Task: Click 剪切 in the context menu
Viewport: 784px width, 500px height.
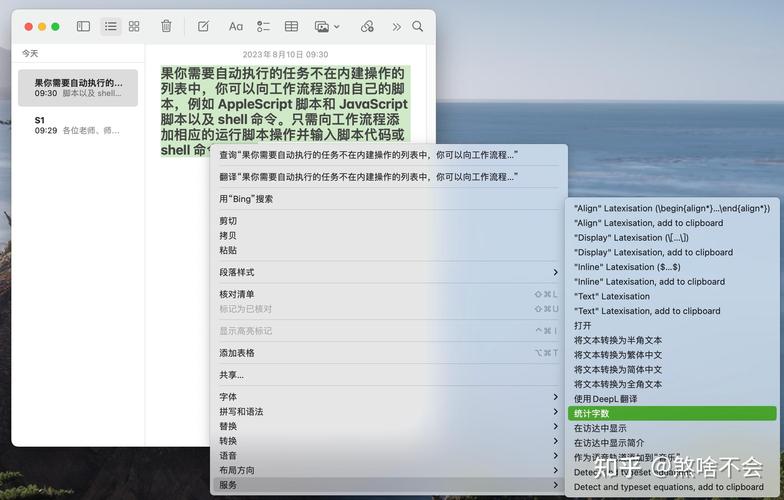Action: [x=388, y=221]
